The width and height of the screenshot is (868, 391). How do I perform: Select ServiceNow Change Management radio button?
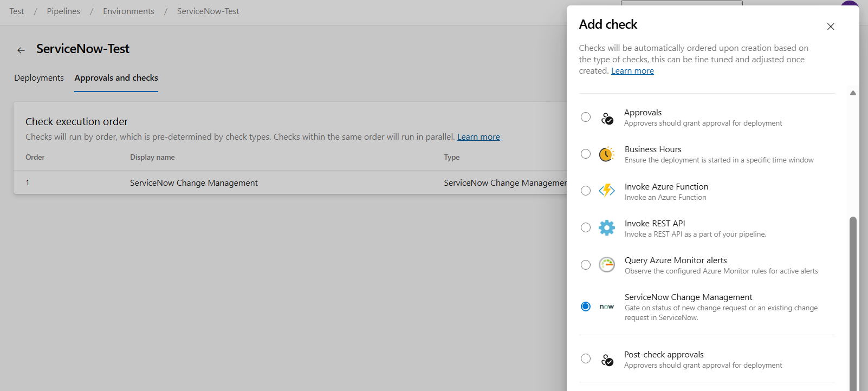586,307
